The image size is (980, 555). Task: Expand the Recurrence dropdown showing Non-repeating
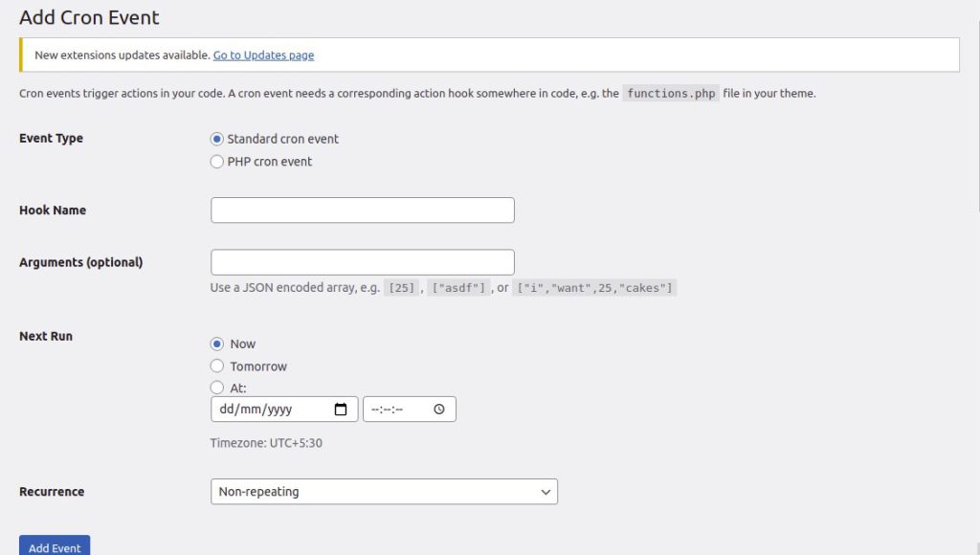384,492
